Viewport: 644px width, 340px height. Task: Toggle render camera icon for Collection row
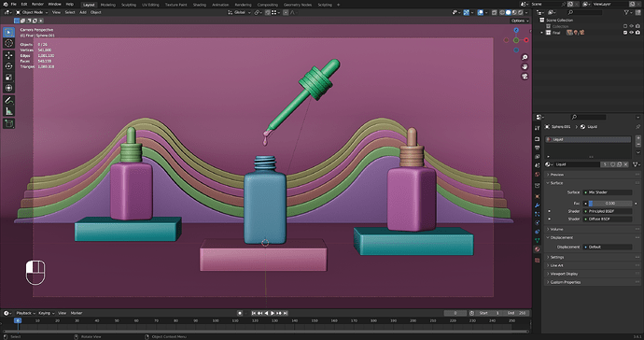click(637, 26)
